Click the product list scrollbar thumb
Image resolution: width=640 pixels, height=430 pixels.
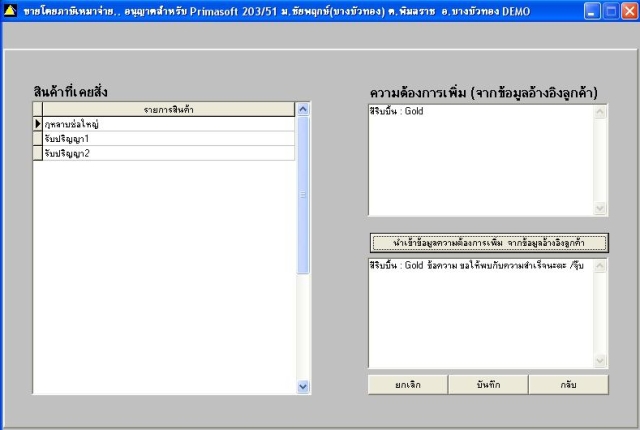(x=303, y=195)
